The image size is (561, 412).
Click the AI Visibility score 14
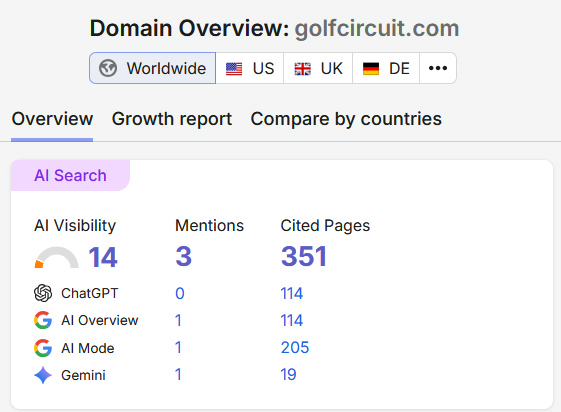pyautogui.click(x=103, y=257)
